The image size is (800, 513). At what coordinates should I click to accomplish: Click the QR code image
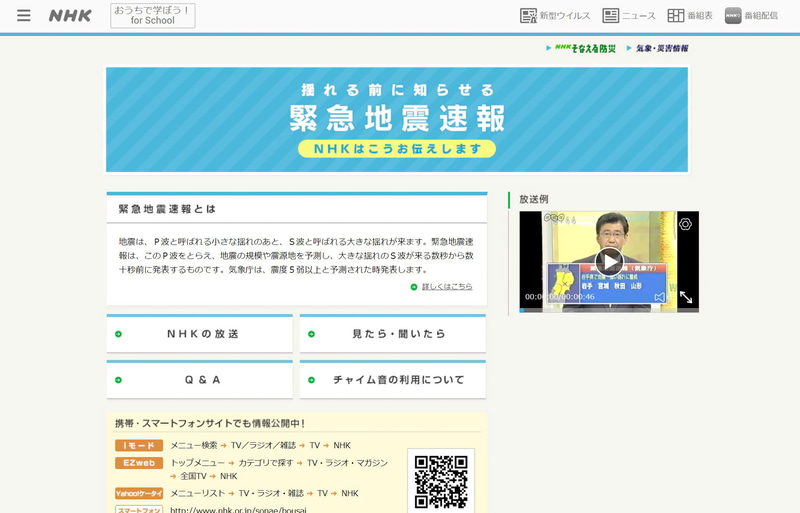[x=441, y=482]
